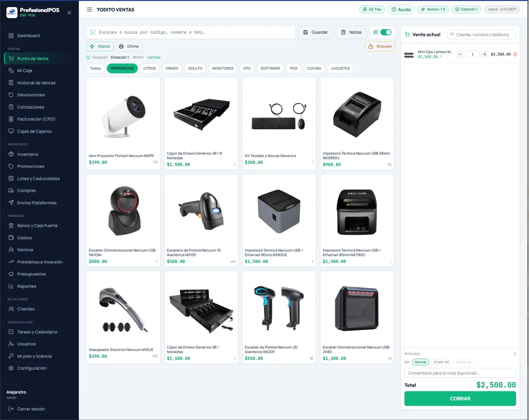Click the barcode scan icon in the search box
Screen dimensions: 529x420
click(93, 32)
